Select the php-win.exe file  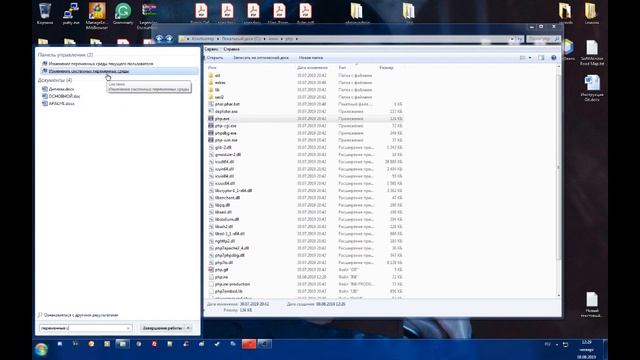(226, 140)
